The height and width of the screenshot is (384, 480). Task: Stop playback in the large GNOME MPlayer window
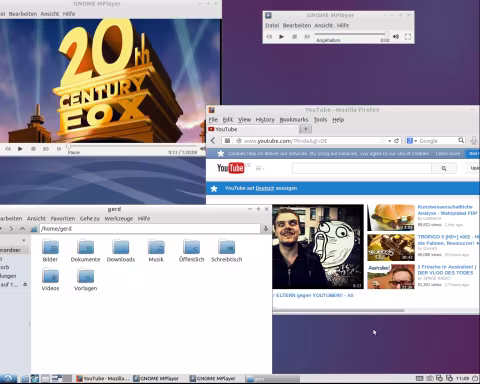(33, 149)
